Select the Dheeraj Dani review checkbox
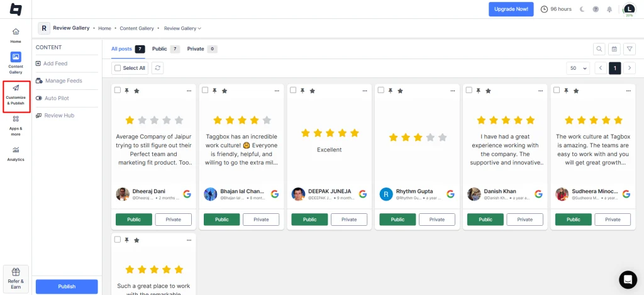Image resolution: width=644 pixels, height=295 pixels. [x=118, y=90]
